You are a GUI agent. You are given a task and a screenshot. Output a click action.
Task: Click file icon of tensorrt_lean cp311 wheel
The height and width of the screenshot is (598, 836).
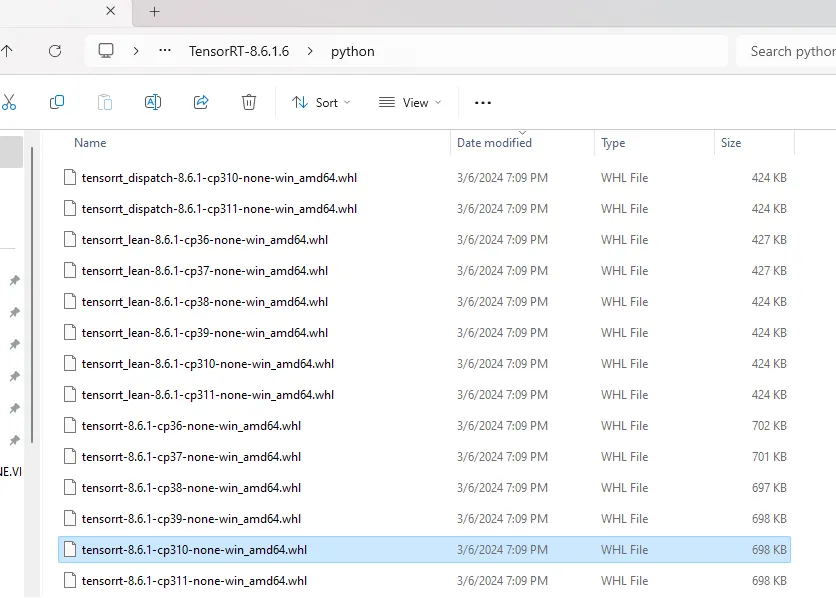70,394
